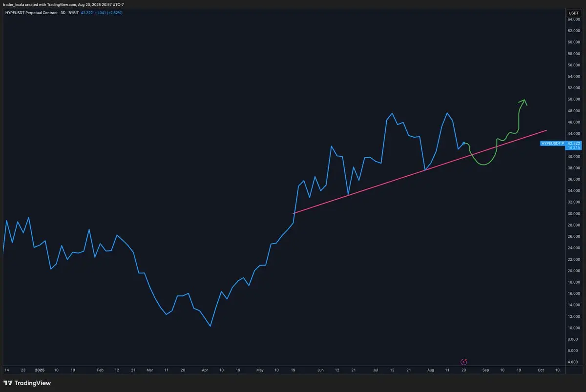Viewport: 586px width, 392px height.
Task: Click the Oct label on time axis
Action: click(x=541, y=371)
